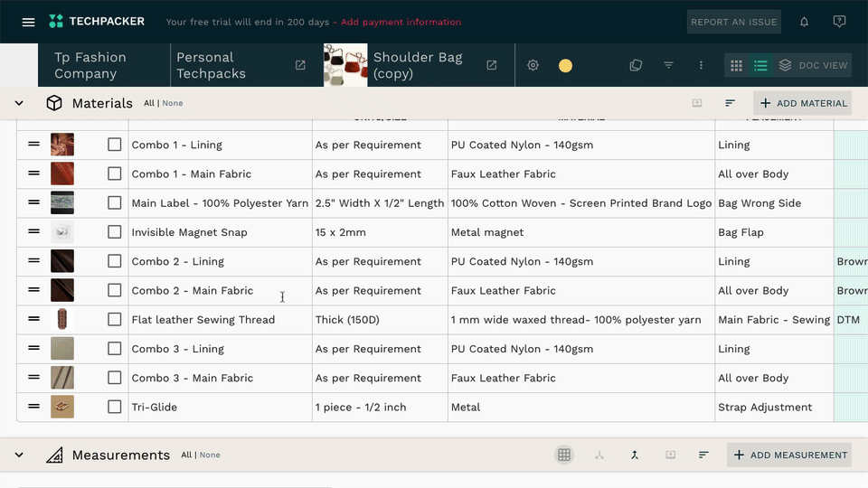Click 'Strap Adjustment' placement cell

775,408
